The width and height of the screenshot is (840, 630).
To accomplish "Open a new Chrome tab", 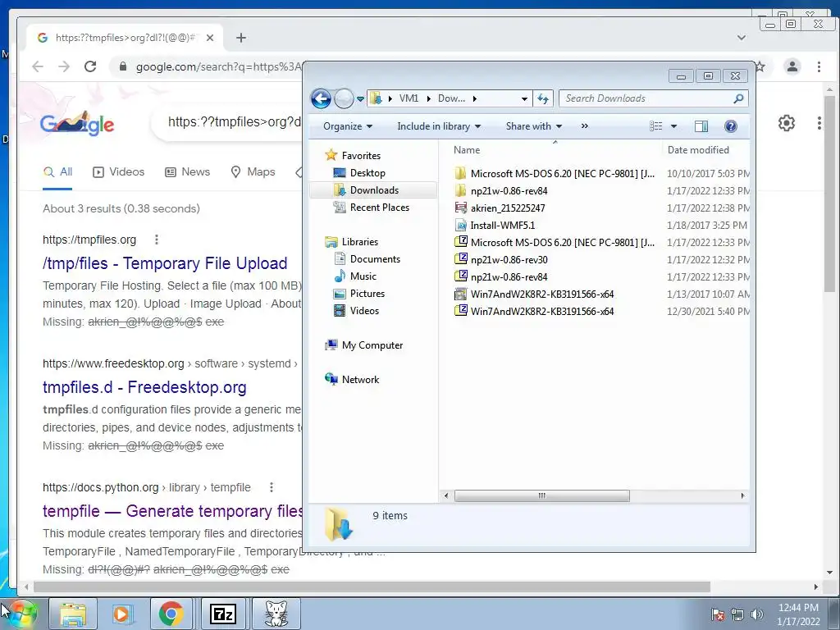I will [x=241, y=38].
